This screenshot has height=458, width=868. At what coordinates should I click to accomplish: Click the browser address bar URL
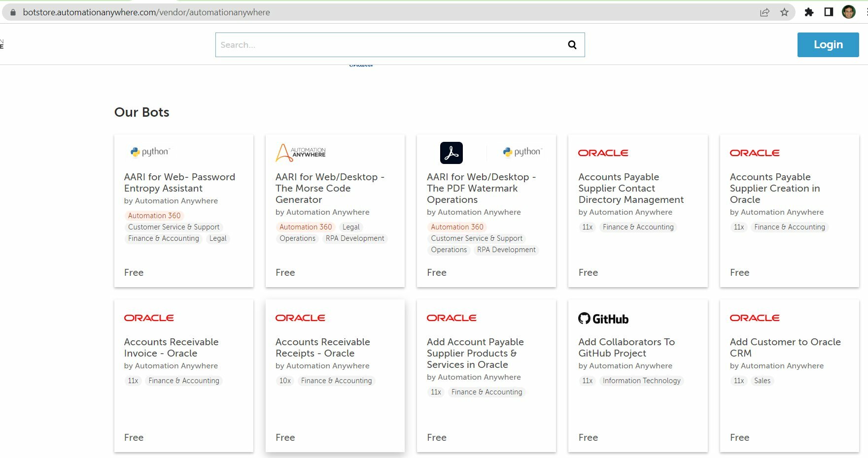point(146,12)
